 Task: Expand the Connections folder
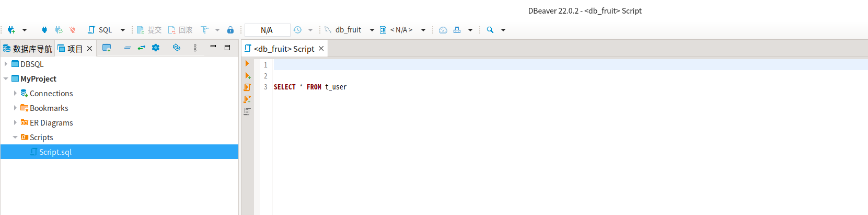click(15, 93)
